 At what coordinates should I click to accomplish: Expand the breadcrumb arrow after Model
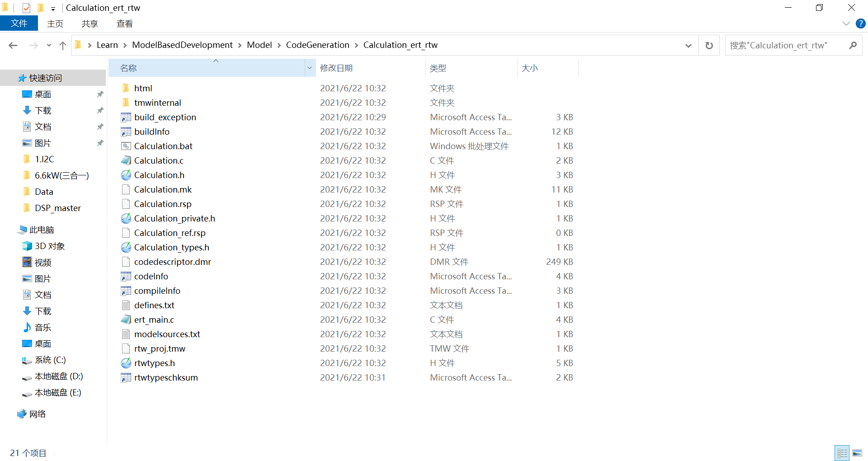[279, 45]
